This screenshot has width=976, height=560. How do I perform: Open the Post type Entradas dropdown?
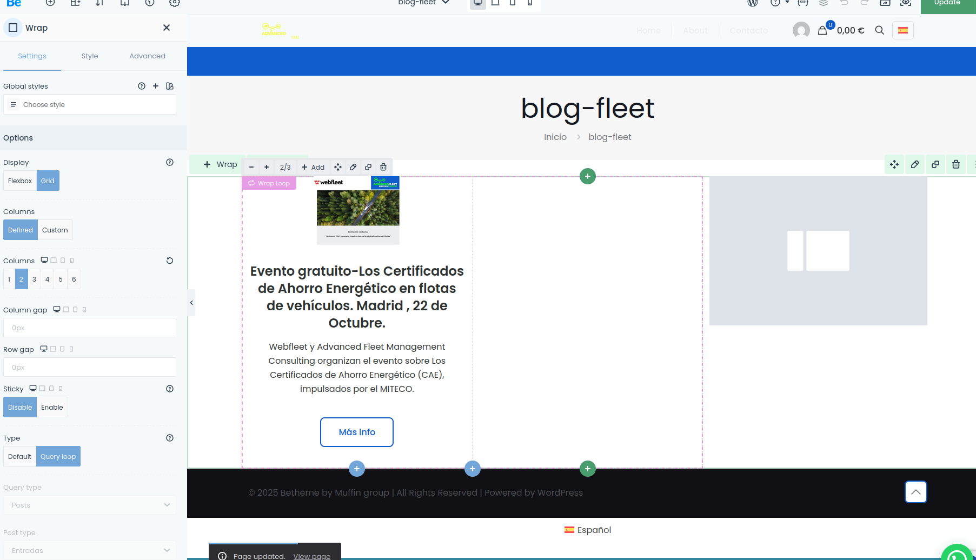90,550
